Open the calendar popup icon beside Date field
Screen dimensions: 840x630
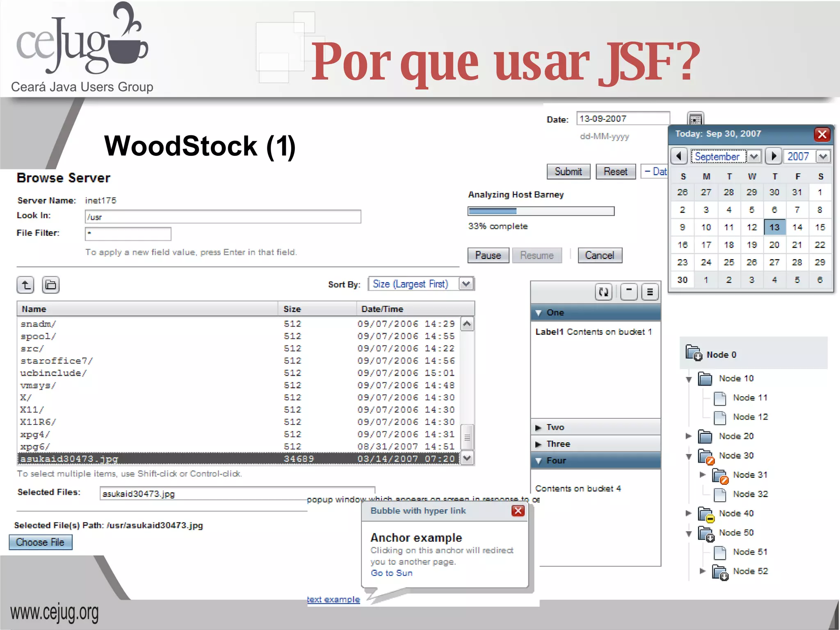click(x=695, y=119)
